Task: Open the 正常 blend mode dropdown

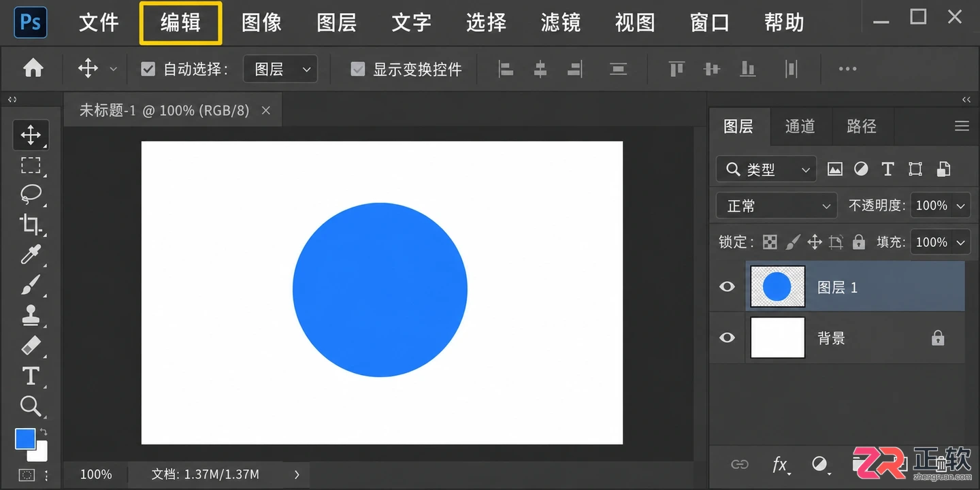Action: click(777, 206)
